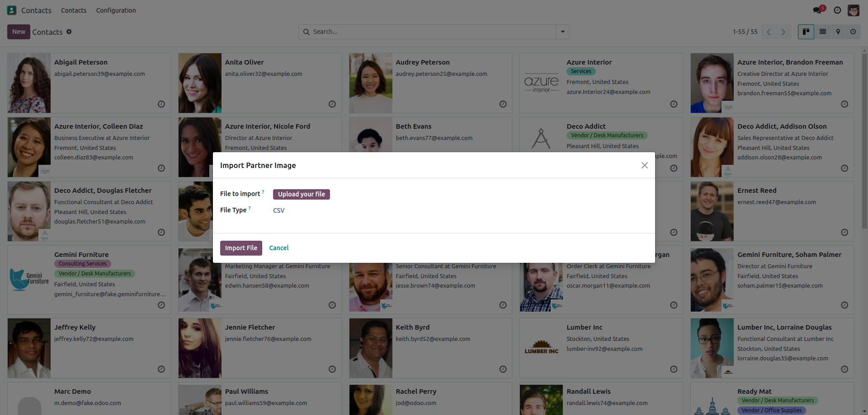Image resolution: width=868 pixels, height=415 pixels.
Task: Click the Import File button
Action: [x=241, y=248]
